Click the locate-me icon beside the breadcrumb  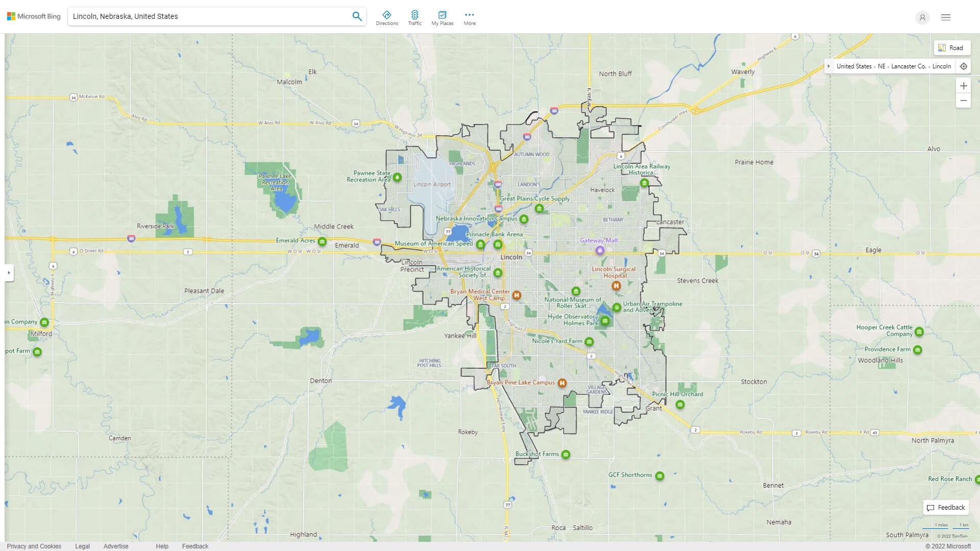[x=964, y=66]
